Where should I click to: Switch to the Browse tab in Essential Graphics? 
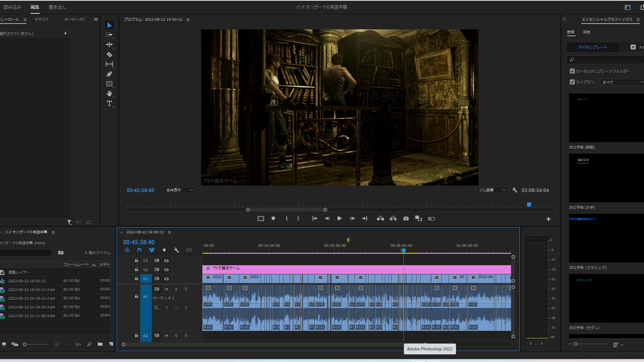pyautogui.click(x=571, y=32)
